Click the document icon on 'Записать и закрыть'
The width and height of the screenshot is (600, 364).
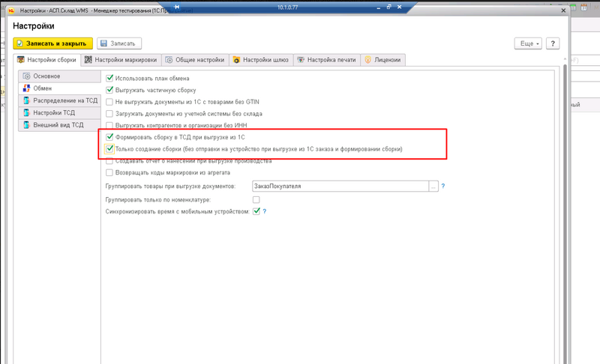20,43
